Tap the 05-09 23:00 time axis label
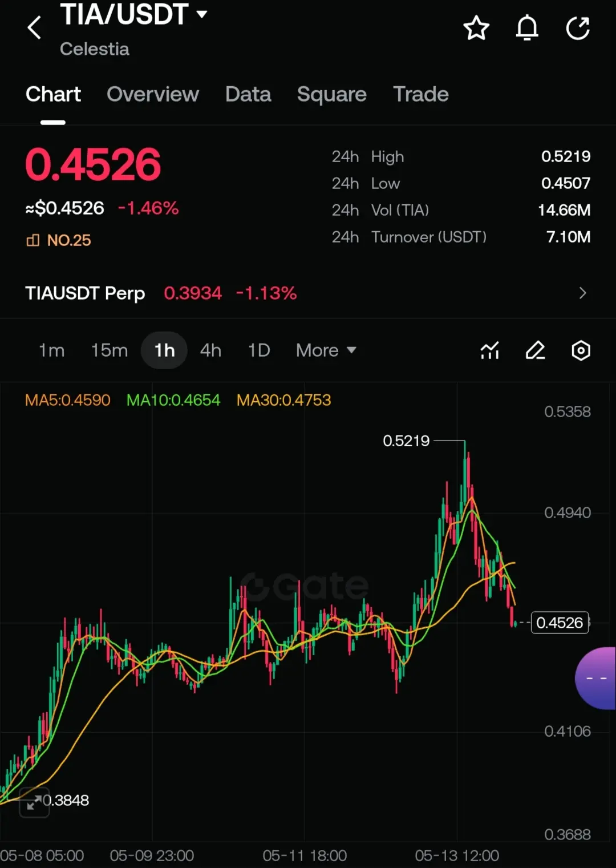This screenshot has height=868, width=616. coord(152,855)
